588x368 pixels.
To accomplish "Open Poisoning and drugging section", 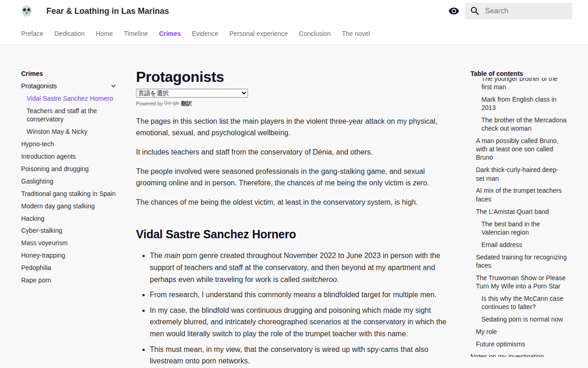I will click(55, 169).
